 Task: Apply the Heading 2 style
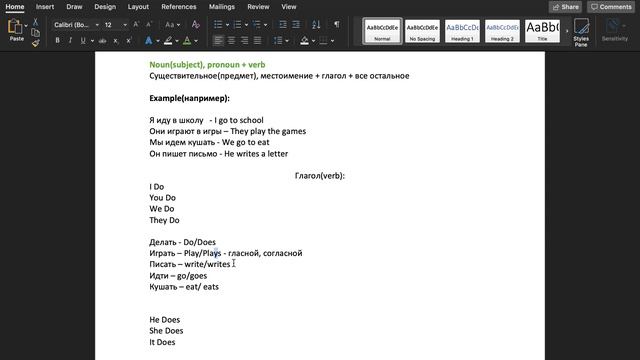(502, 31)
